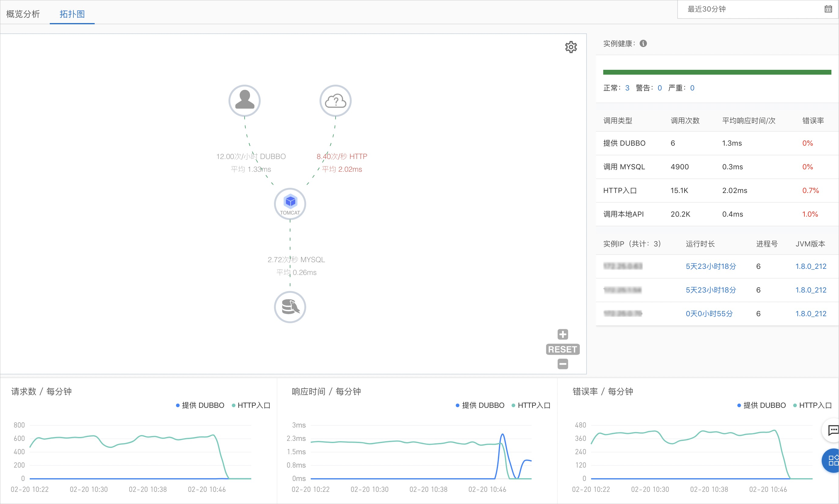Reset topology view with RESET button
The image size is (839, 504).
563,349
